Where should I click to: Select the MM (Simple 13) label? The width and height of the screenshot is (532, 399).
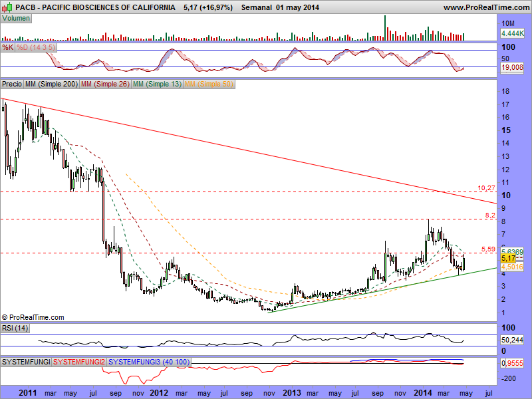pyautogui.click(x=157, y=84)
